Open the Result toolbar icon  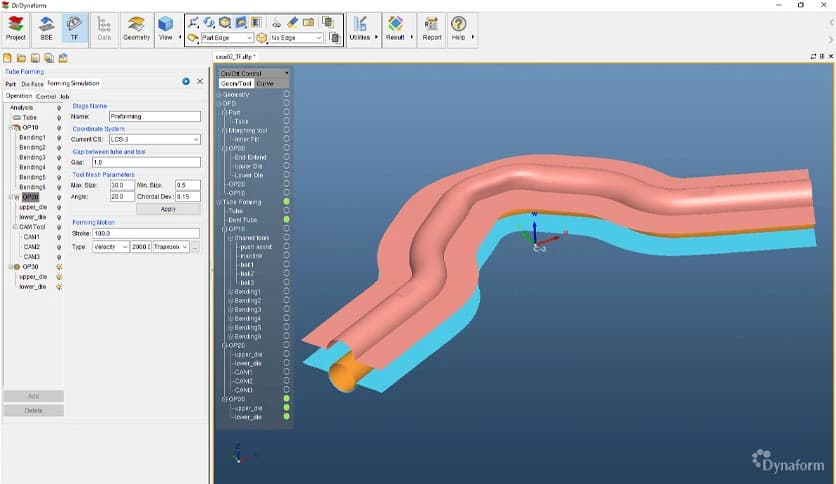395,27
